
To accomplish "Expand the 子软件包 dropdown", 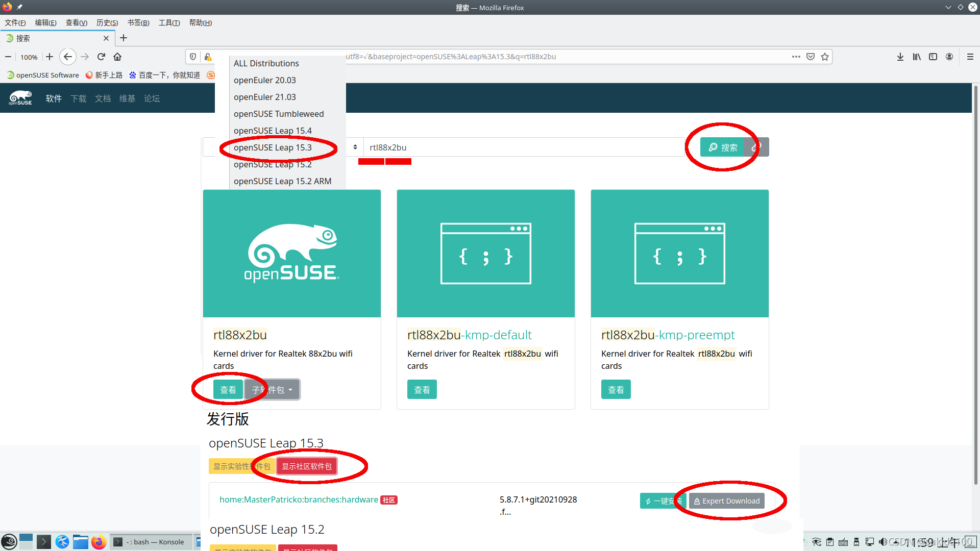I will tap(272, 390).
